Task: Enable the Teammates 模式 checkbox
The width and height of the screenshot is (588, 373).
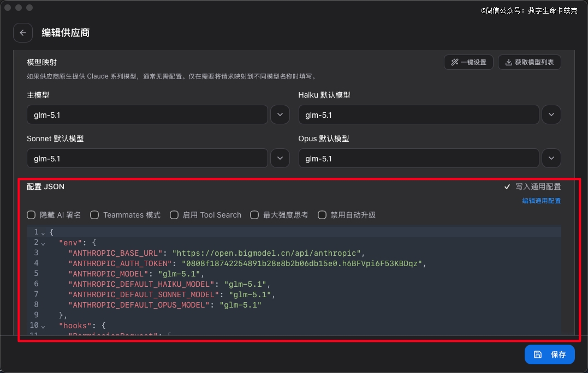Action: 94,215
